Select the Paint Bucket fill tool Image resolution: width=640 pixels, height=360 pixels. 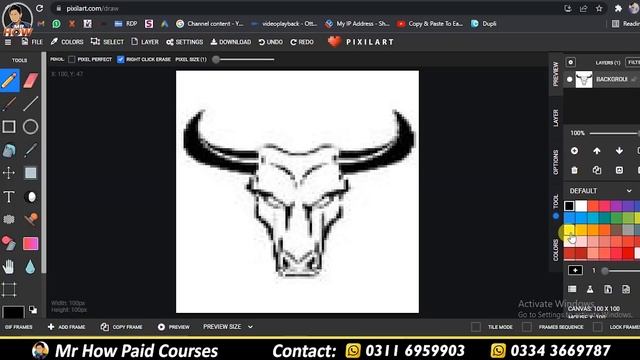point(9,150)
